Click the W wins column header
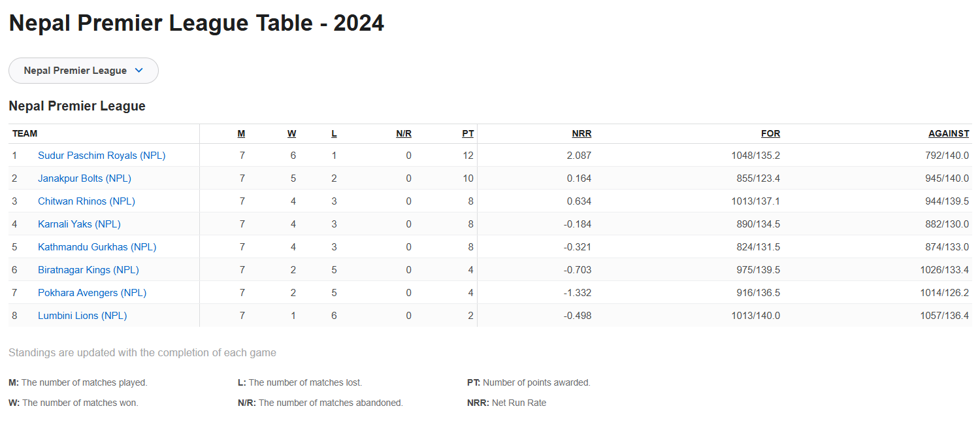This screenshot has height=436, width=980. pos(291,134)
